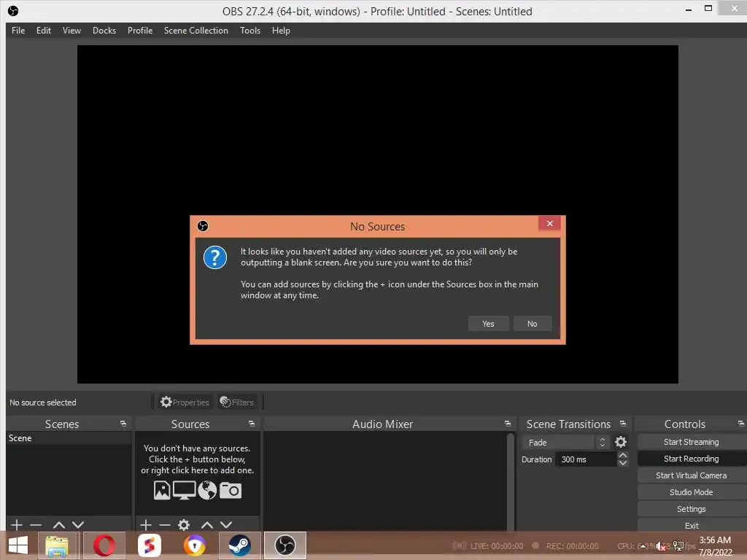The height and width of the screenshot is (560, 747).
Task: Open the Help menu
Action: coord(281,31)
